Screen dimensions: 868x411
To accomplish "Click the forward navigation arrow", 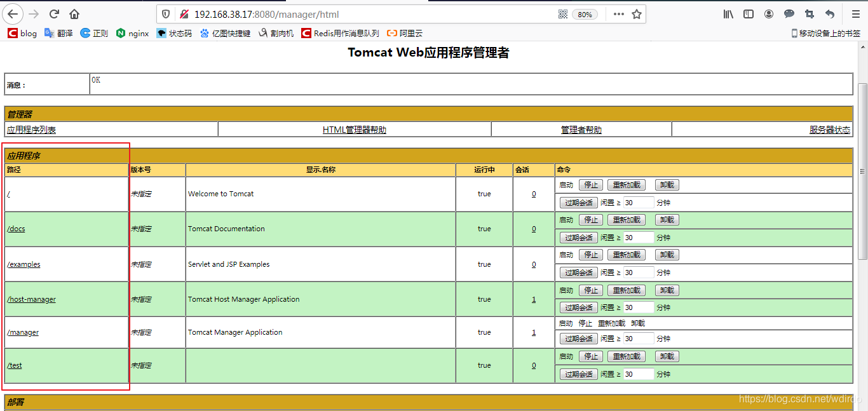I will click(x=34, y=14).
